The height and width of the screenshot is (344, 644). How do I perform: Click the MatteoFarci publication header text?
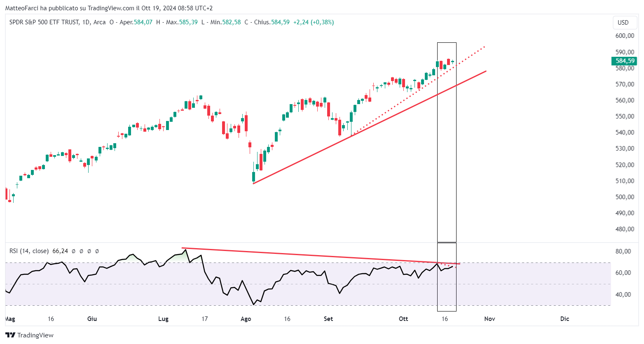click(x=109, y=8)
